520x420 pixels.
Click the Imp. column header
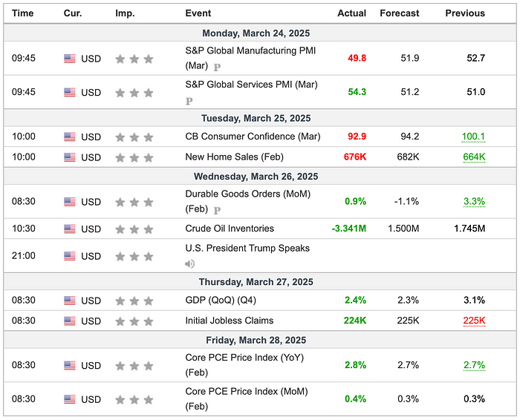pos(125,13)
